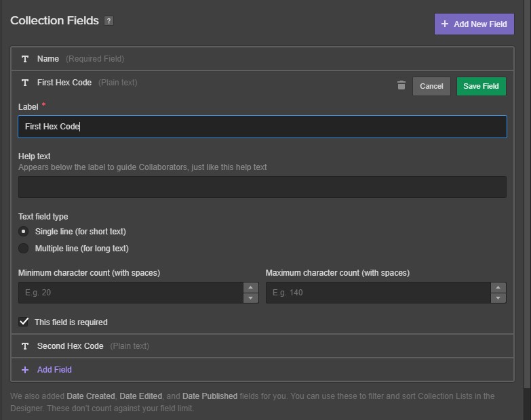Increase the minimum character count
The width and height of the screenshot is (531, 420).
click(251, 287)
